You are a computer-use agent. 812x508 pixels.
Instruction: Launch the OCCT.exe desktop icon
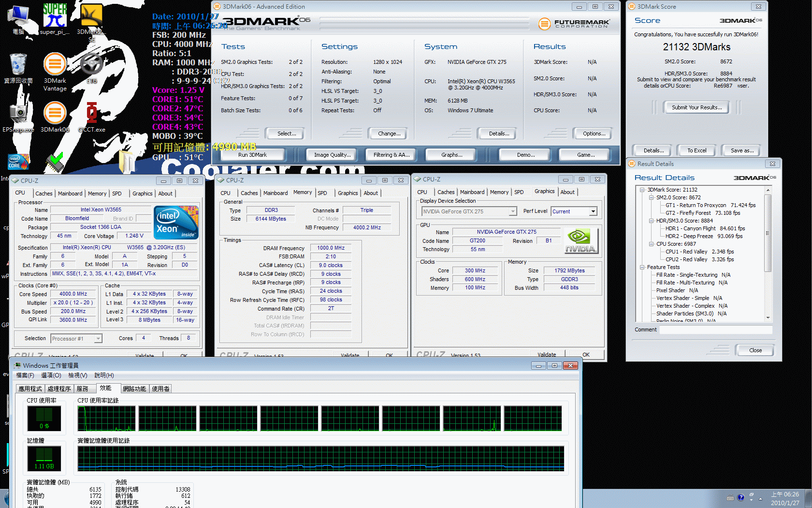(x=92, y=116)
